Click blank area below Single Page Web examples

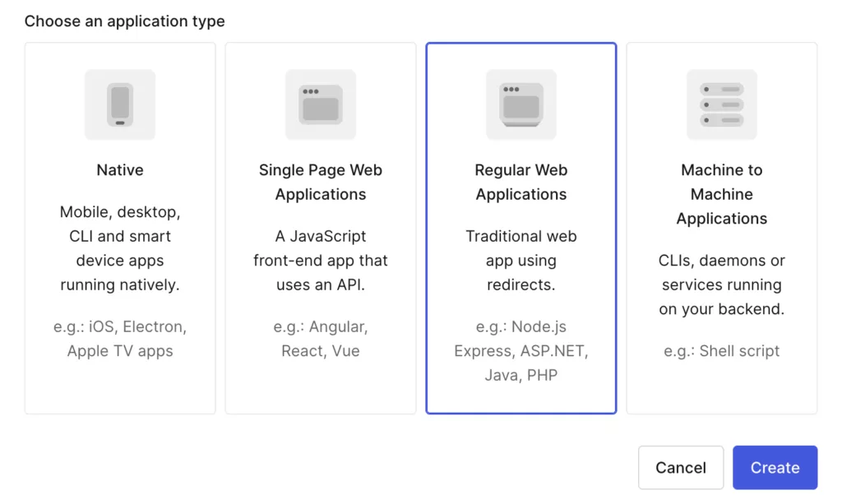click(x=321, y=387)
